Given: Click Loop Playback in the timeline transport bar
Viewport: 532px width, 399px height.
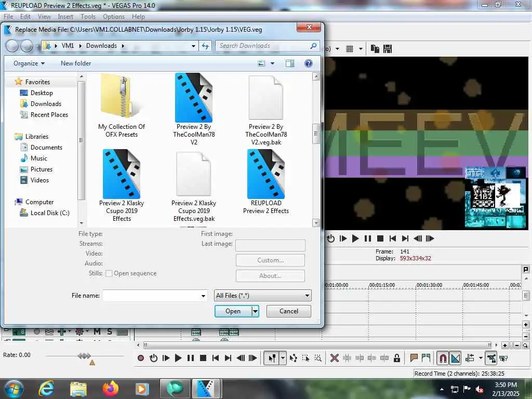Looking at the screenshot, I should coord(153,358).
